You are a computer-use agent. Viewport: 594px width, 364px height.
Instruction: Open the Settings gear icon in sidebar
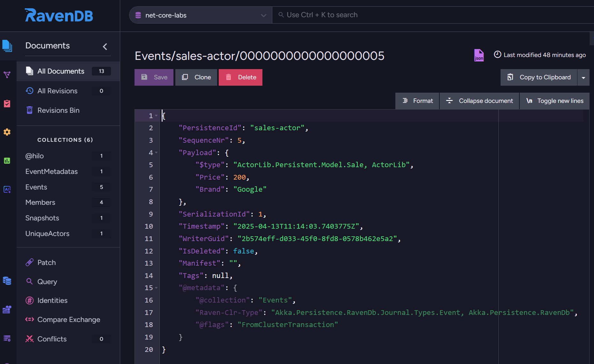point(7,132)
